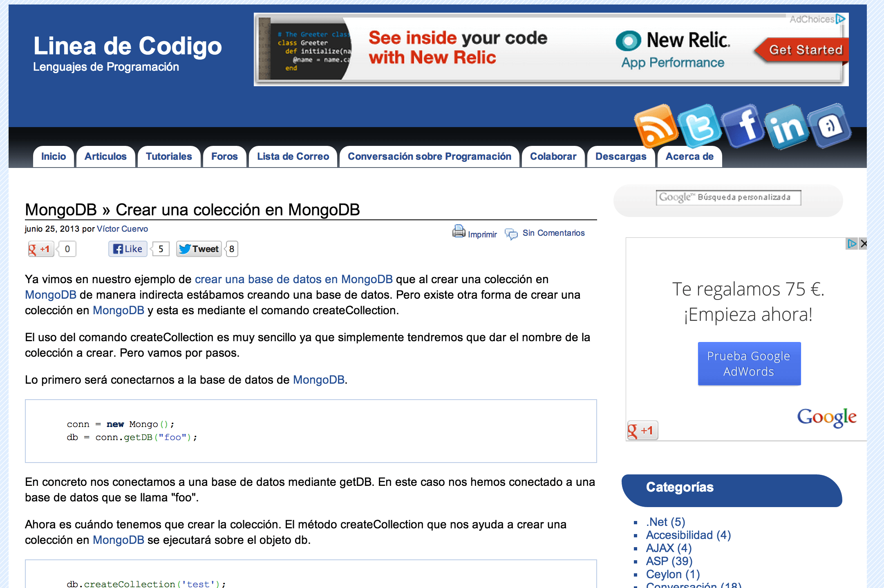Click the AdChoices icon in banner
The width and height of the screenshot is (884, 588).
(x=841, y=19)
